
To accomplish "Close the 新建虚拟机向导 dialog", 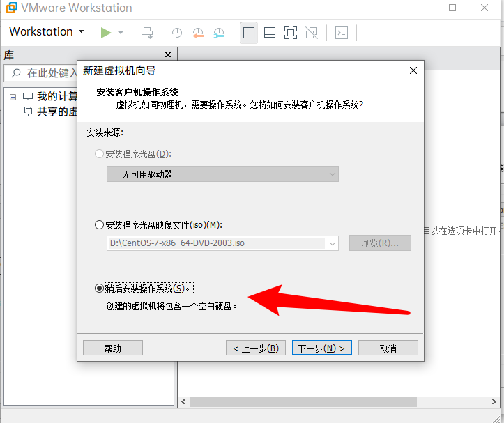I will point(413,70).
